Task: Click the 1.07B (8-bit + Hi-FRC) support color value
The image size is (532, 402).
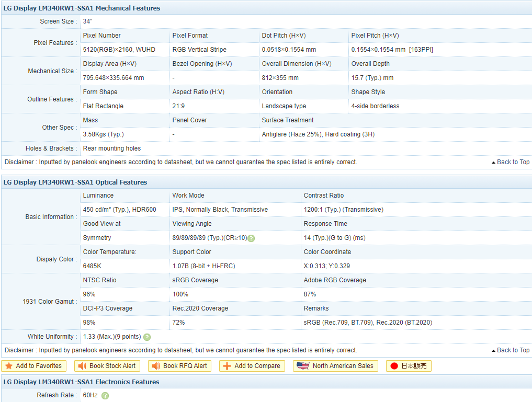Action: click(x=204, y=266)
